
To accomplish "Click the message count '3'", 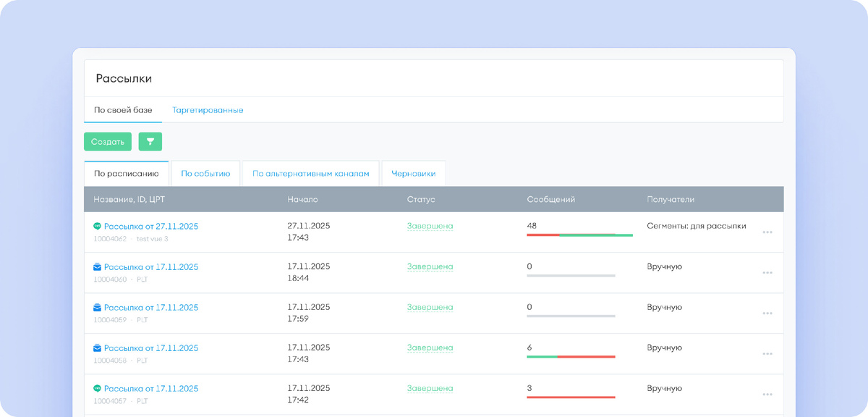I will 529,388.
